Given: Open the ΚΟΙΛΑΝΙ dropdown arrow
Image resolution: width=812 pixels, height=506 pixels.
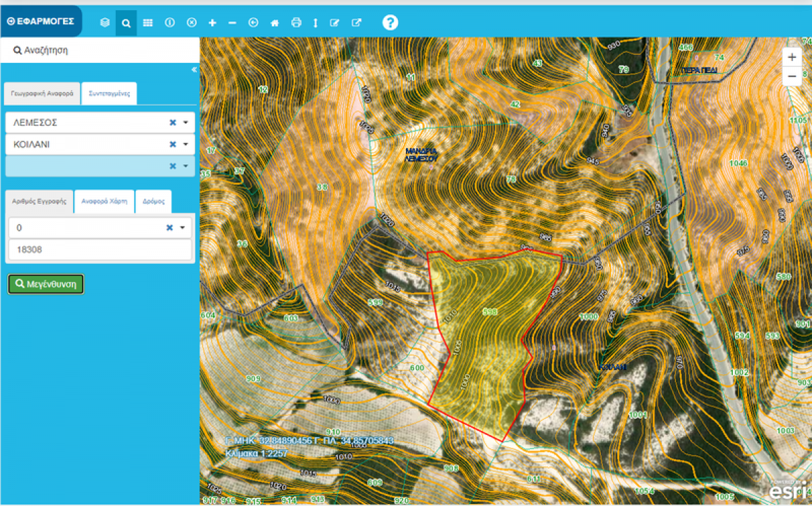Looking at the screenshot, I should click(185, 144).
